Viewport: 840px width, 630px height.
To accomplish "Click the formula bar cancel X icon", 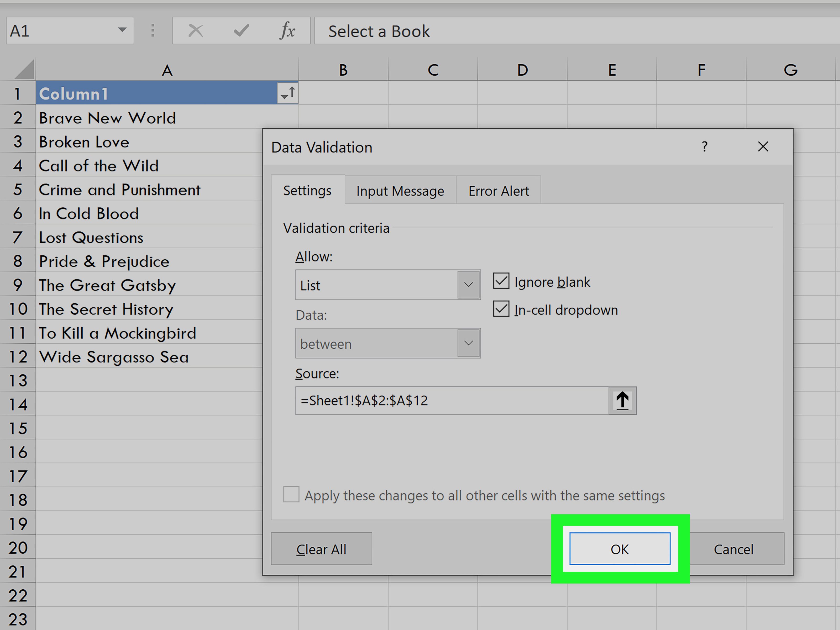I will pyautogui.click(x=196, y=31).
